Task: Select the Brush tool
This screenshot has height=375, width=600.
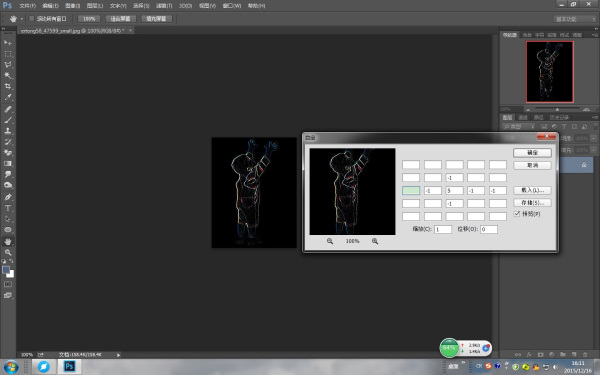Action: [x=8, y=120]
